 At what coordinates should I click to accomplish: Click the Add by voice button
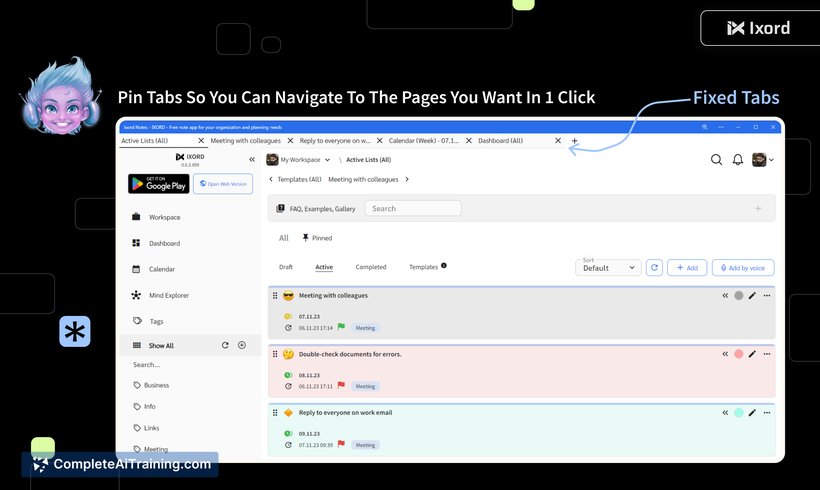click(x=743, y=268)
